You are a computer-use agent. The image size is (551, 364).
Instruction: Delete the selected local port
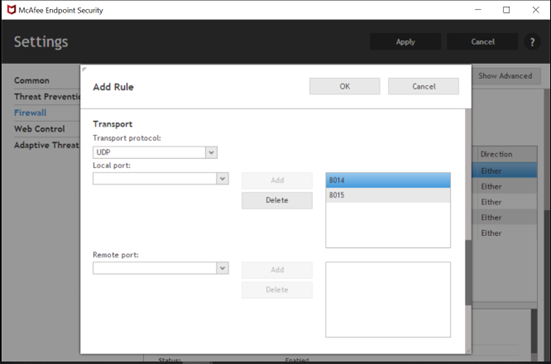point(277,200)
